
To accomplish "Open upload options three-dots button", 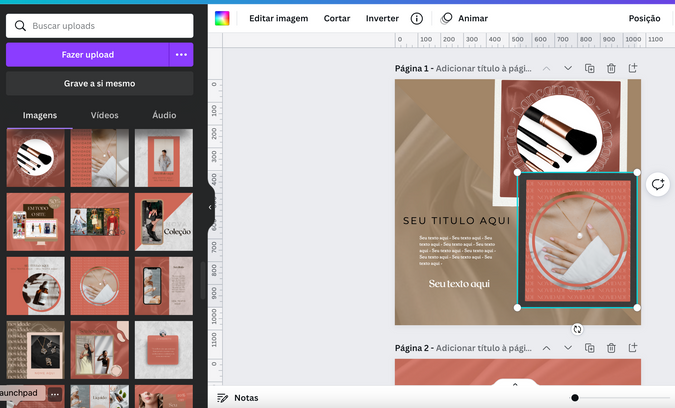I will (181, 55).
